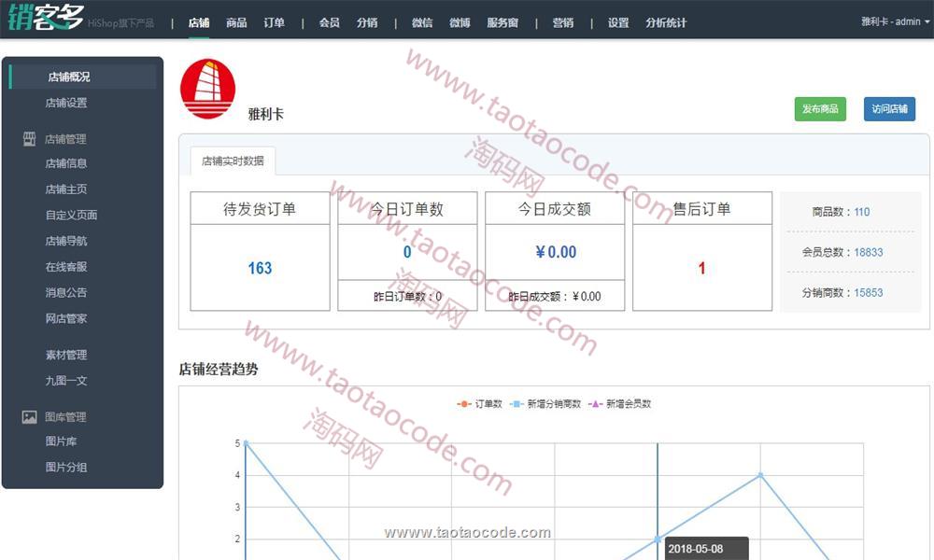The height and width of the screenshot is (560, 934).
Task: Toggle the 订单数 legend series in chart
Action: tap(480, 404)
